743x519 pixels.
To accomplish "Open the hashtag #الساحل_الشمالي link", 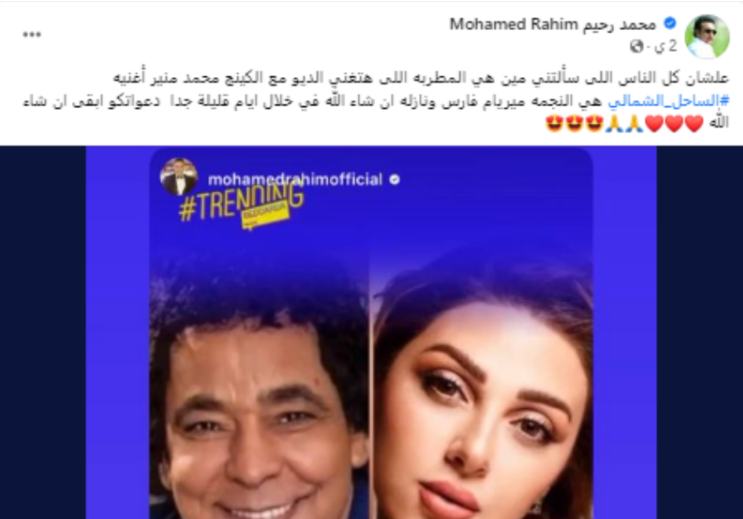I will 668,101.
